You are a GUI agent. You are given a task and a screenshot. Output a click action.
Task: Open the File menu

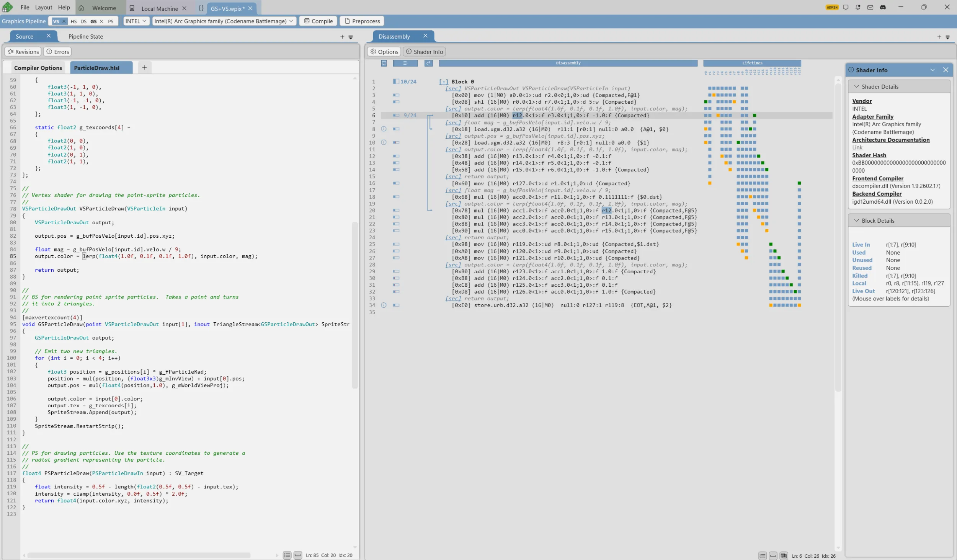[25, 7]
